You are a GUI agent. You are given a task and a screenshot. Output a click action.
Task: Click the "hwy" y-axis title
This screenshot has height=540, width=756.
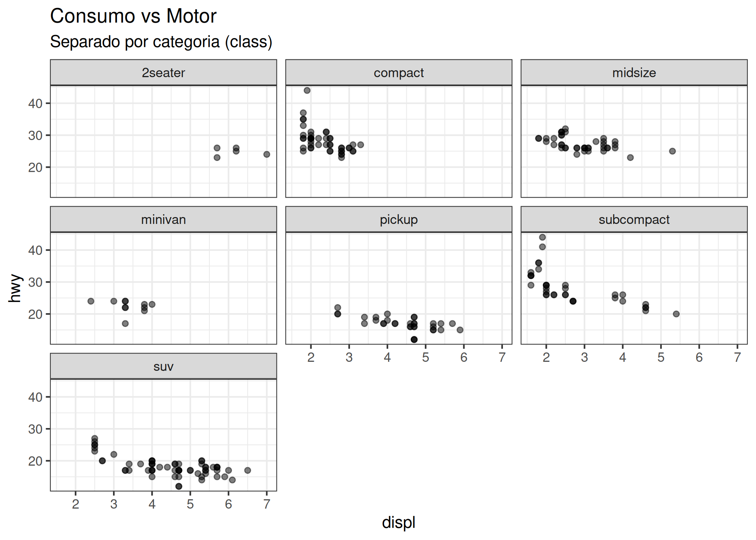point(15,288)
